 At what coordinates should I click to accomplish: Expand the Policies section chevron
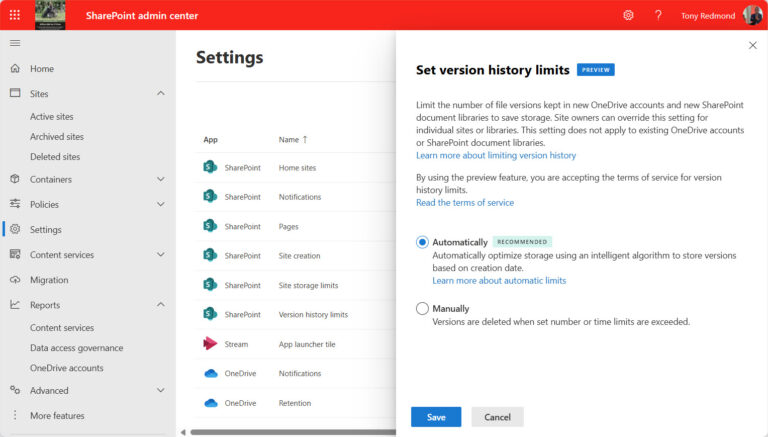(161, 204)
